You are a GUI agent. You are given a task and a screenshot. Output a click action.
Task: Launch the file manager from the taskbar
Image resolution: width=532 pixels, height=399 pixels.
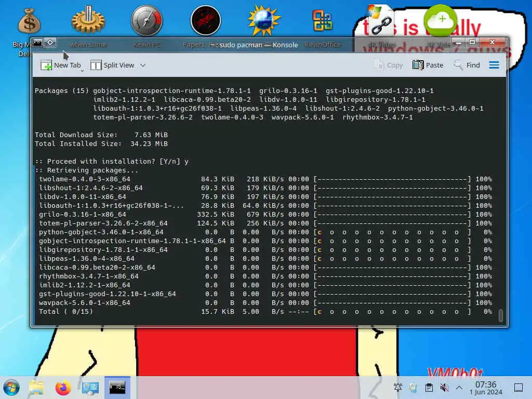point(36,388)
